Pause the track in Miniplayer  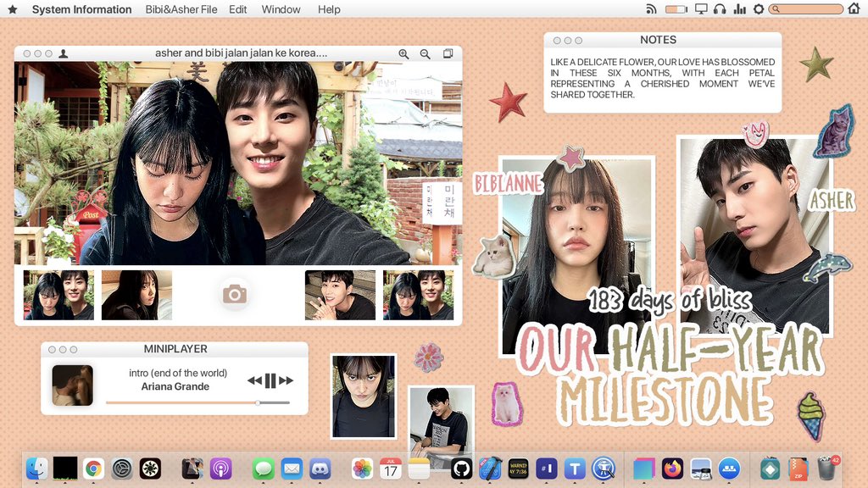270,380
